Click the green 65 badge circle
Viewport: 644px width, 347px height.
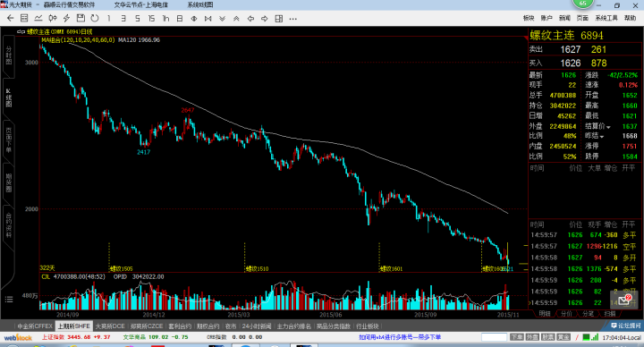(x=582, y=4)
